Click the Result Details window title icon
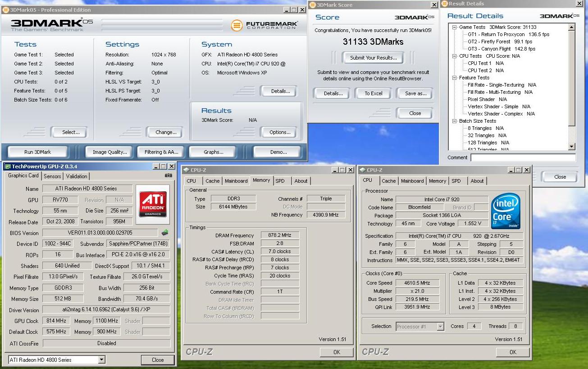Viewport: 588px width, 369px height. tap(444, 4)
